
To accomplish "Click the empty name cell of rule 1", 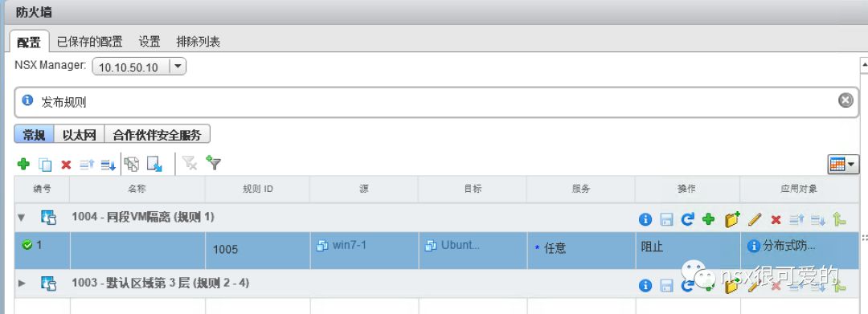I will tap(137, 251).
